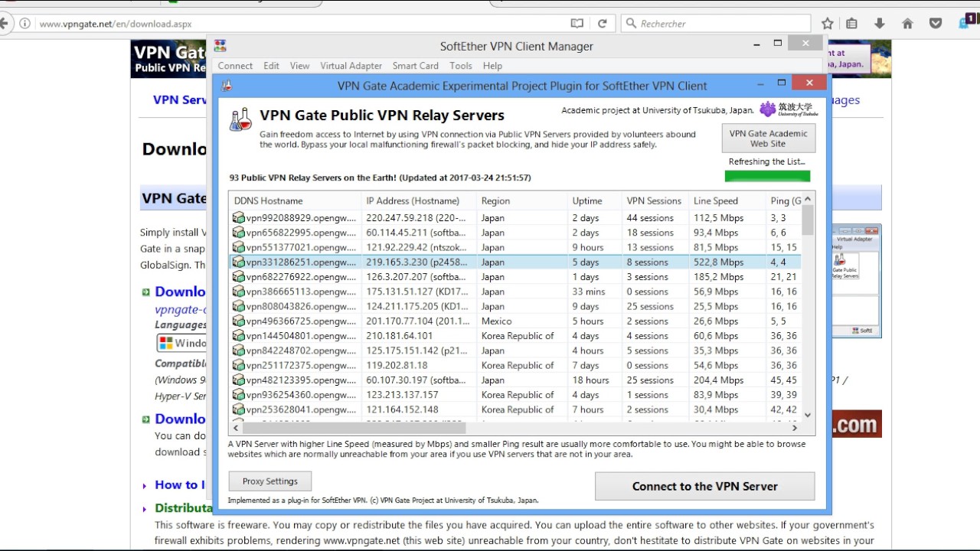
Task: Click the University of Tsukuba logo
Action: coord(788,109)
